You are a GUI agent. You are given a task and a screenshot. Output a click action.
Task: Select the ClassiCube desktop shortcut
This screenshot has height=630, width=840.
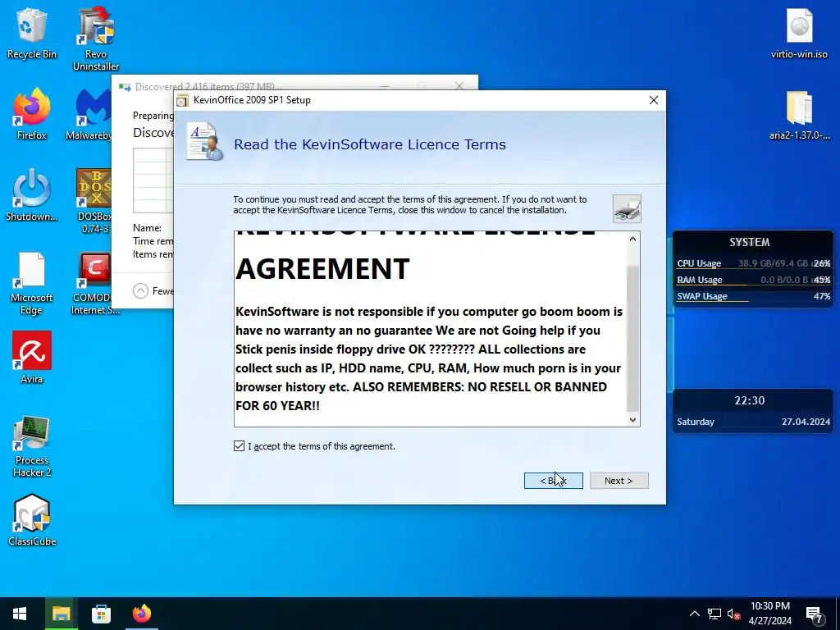[32, 520]
